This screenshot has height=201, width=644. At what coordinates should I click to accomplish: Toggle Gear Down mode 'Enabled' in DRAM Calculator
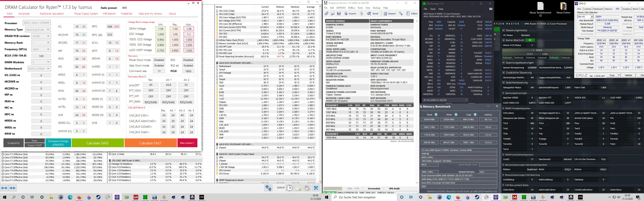click(159, 65)
